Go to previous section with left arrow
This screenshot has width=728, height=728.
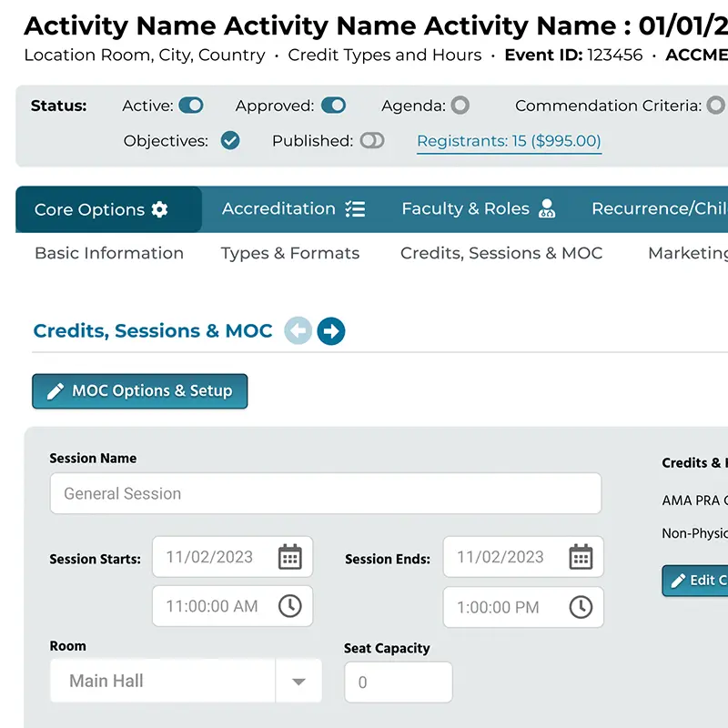pyautogui.click(x=298, y=330)
